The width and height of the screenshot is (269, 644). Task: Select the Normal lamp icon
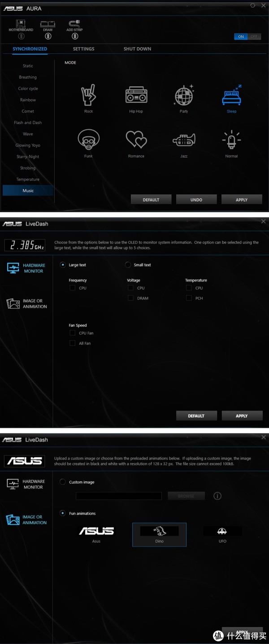tap(231, 140)
